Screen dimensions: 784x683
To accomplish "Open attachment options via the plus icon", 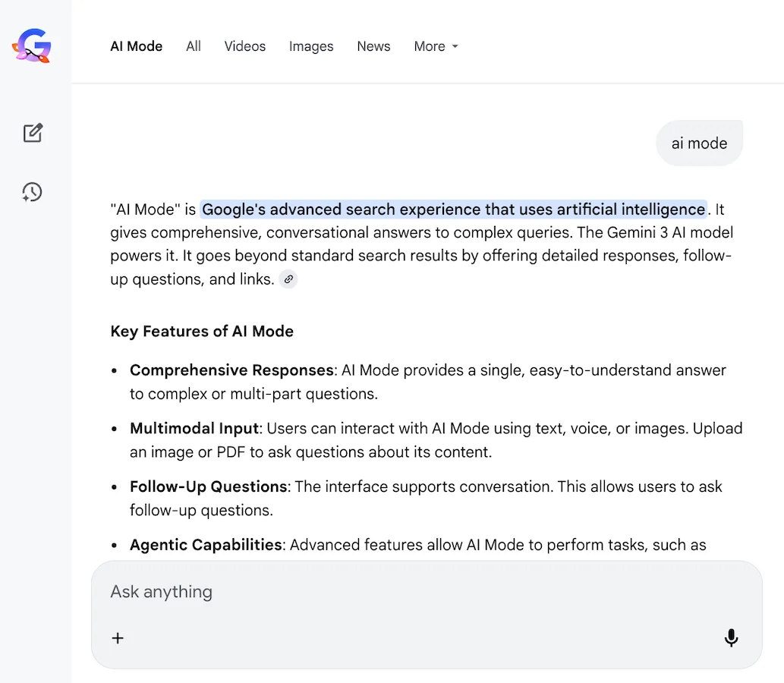I will [118, 637].
